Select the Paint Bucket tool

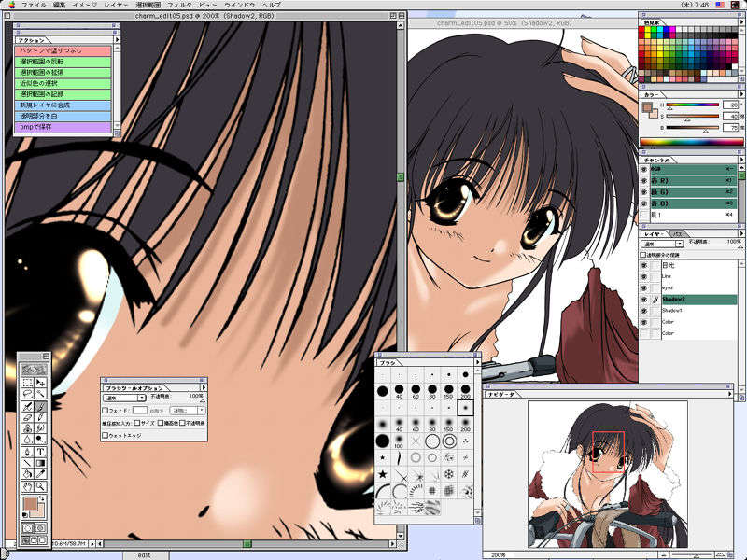pos(28,473)
